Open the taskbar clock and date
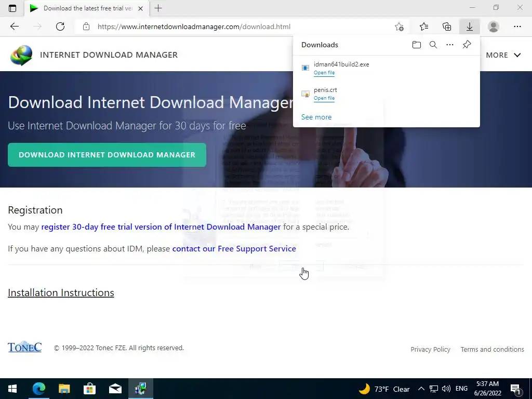 [487, 389]
